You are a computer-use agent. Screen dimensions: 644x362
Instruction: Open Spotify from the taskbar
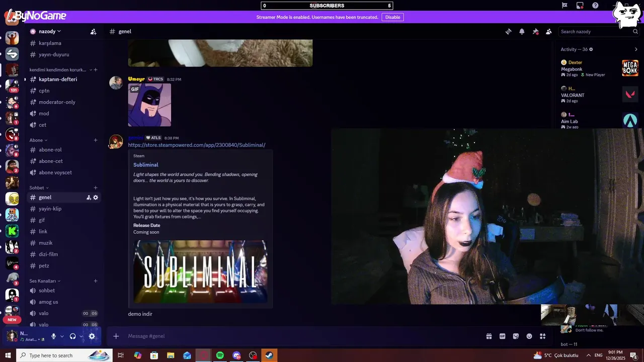220,355
